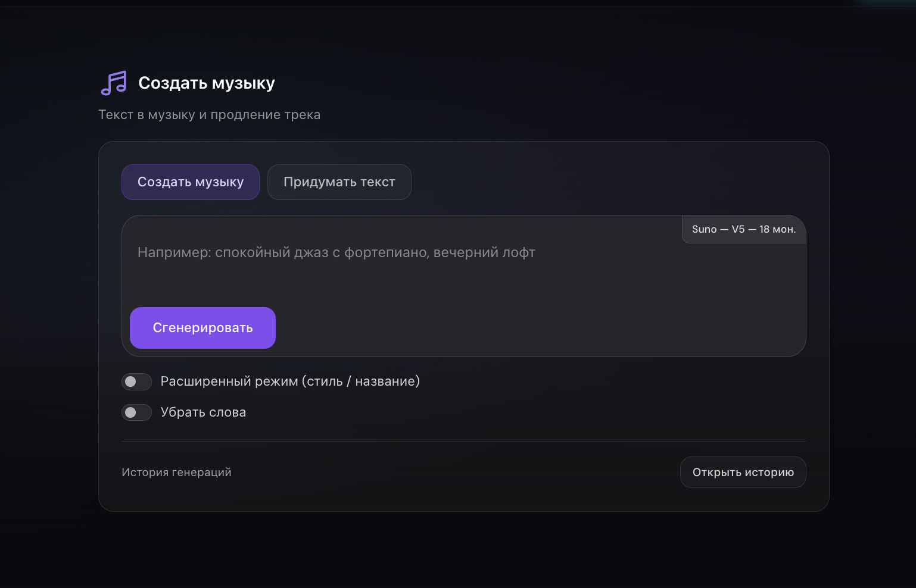
Task: Click the subtitle "Текст в музыку и продление трека"
Action: point(209,115)
